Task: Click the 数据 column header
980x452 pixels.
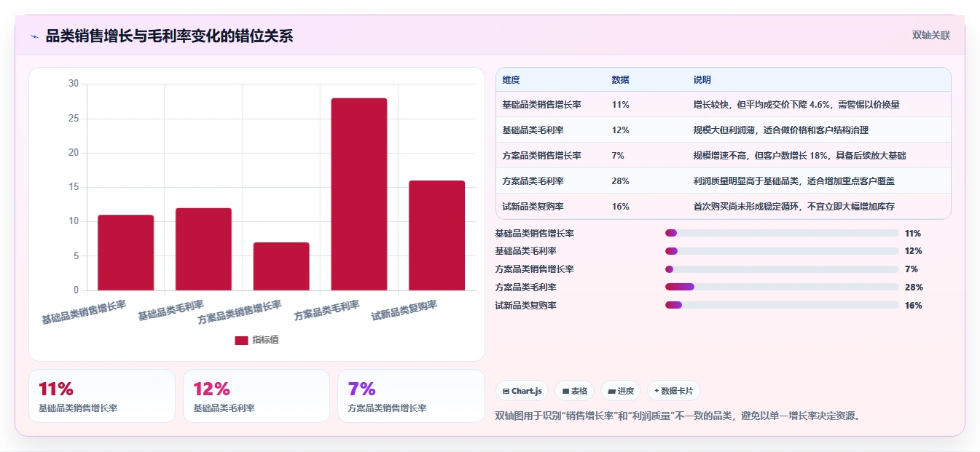Action: [x=621, y=80]
